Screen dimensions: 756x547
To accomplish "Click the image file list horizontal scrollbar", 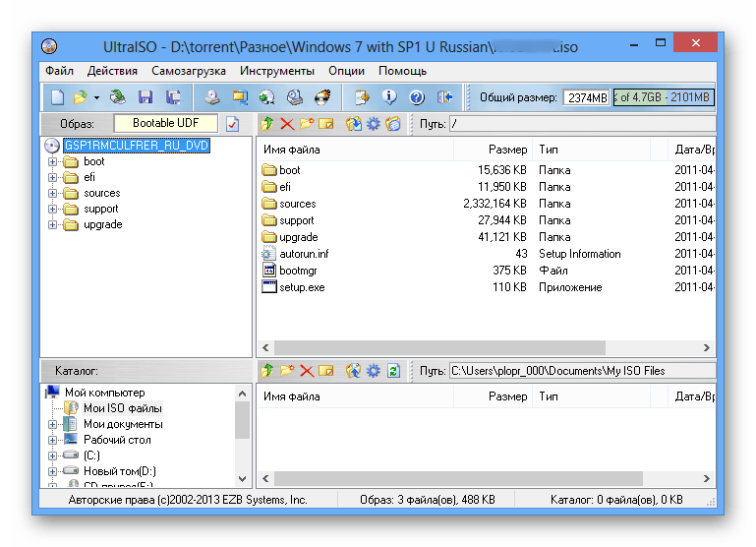I will point(439,347).
